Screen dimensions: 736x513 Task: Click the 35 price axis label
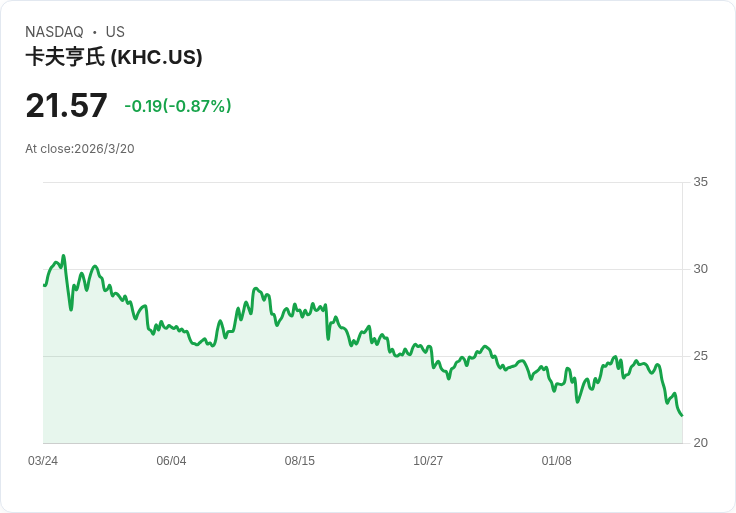coord(700,182)
